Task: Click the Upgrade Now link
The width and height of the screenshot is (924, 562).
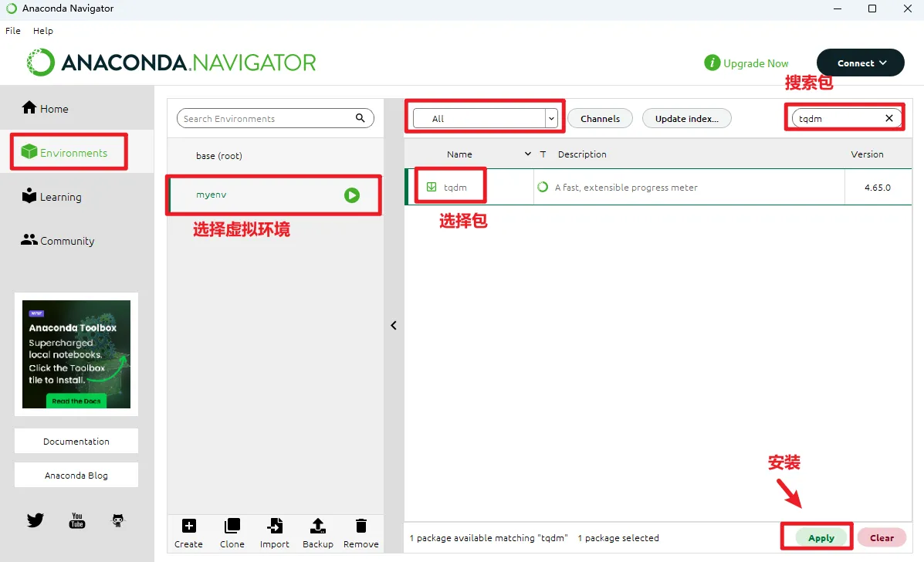Action: tap(756, 63)
